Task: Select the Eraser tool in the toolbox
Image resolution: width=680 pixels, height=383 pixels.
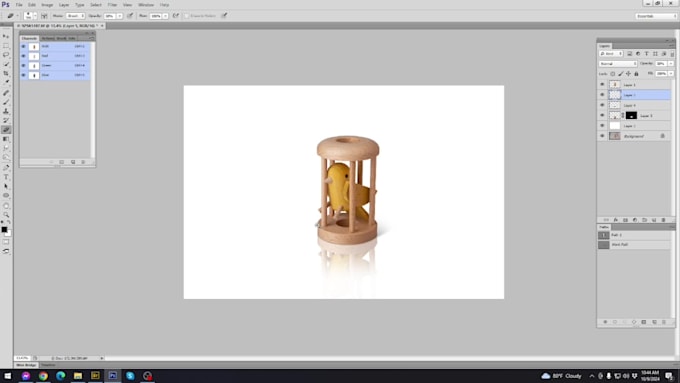Action: click(6, 130)
